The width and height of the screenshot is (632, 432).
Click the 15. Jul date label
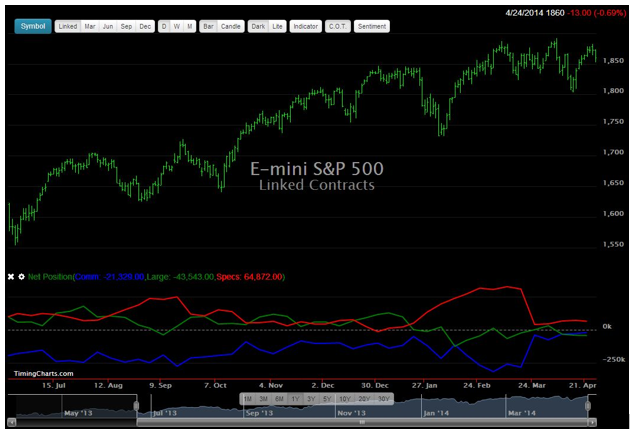pos(54,385)
